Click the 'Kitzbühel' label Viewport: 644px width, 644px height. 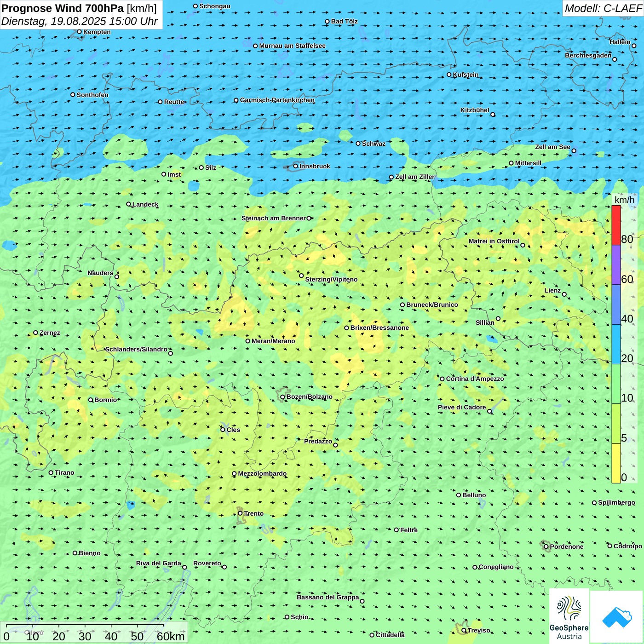475,110
